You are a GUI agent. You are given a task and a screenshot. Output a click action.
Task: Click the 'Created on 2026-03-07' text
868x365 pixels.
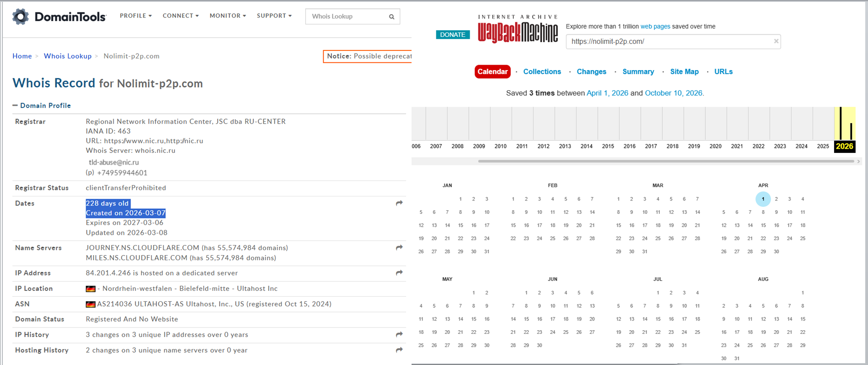pos(126,213)
